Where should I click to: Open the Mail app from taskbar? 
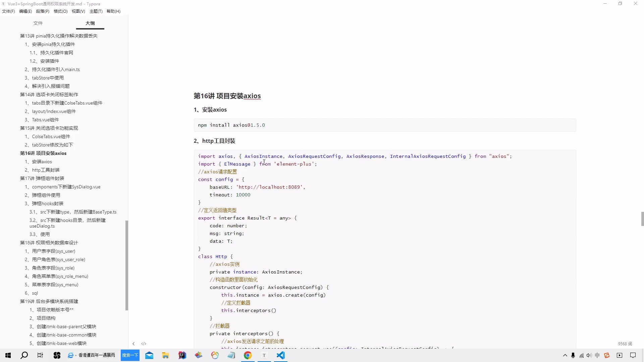pos(149,355)
